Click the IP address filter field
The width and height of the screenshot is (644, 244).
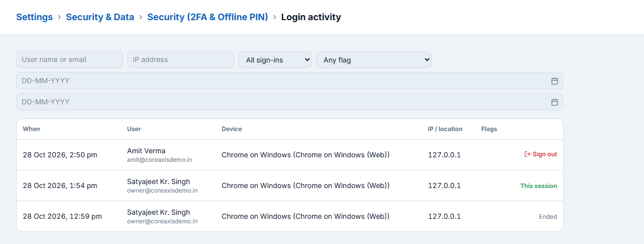point(181,59)
